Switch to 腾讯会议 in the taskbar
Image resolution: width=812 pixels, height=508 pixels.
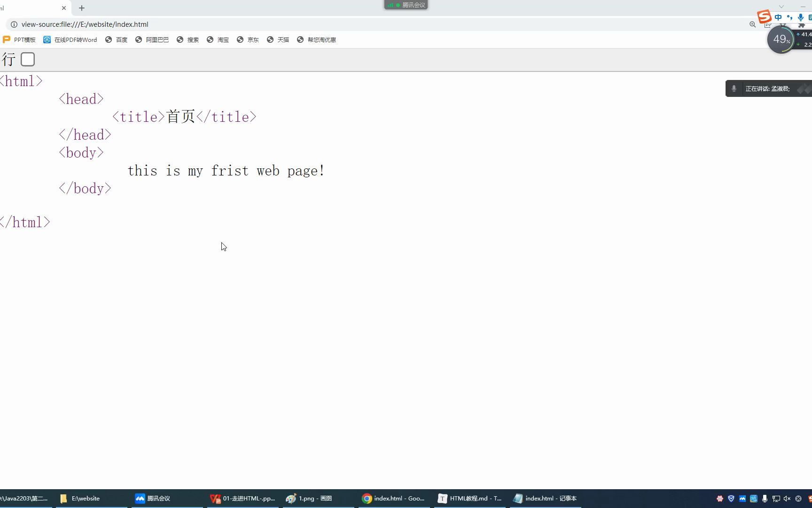click(x=167, y=499)
